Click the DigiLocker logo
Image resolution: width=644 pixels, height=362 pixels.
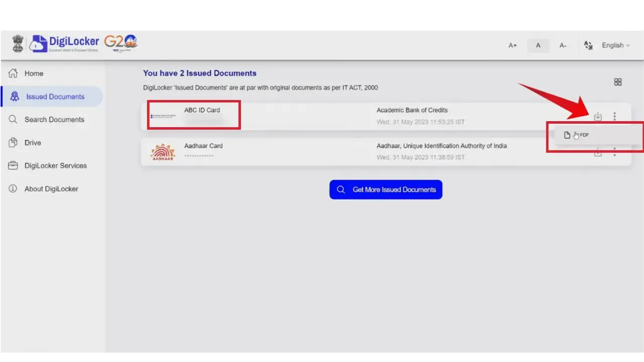[64, 44]
